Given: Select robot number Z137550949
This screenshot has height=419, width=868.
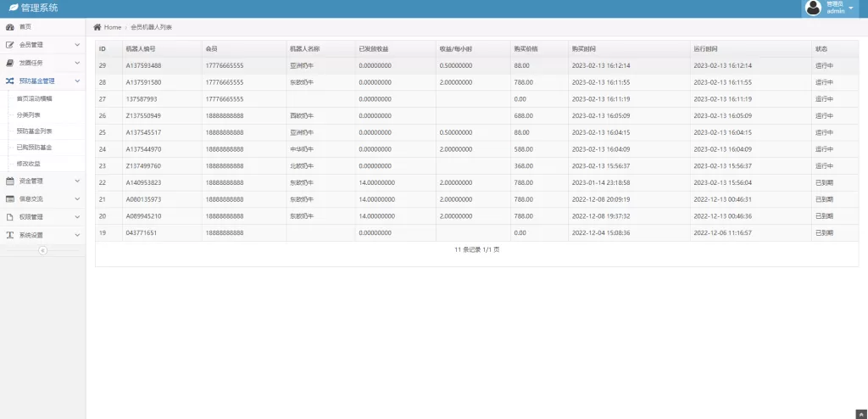Looking at the screenshot, I should point(143,116).
